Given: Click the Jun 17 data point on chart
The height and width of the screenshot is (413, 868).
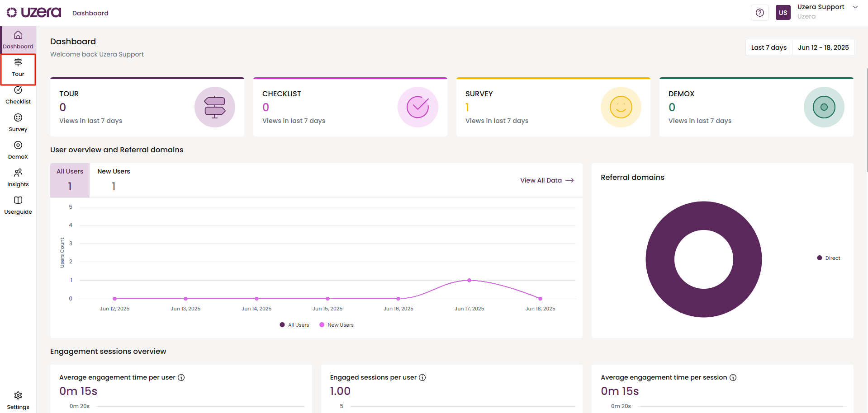Looking at the screenshot, I should coord(469,281).
